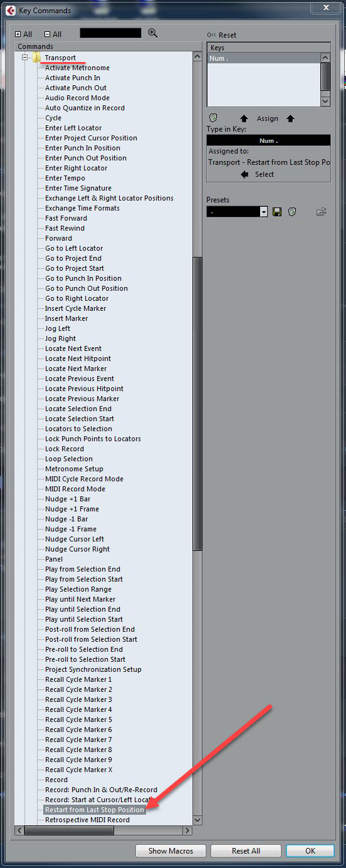Select Audio Record Mode command
Screen dimensions: 346x868
tap(77, 98)
